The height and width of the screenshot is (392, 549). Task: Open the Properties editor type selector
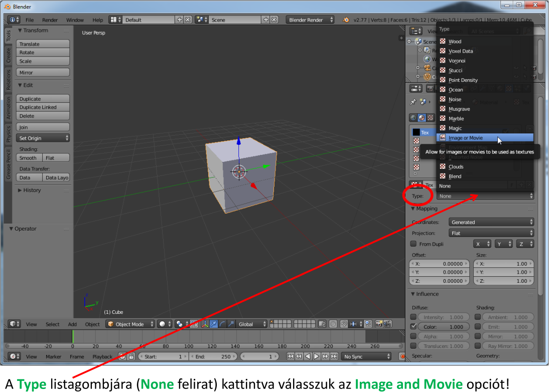(x=416, y=88)
